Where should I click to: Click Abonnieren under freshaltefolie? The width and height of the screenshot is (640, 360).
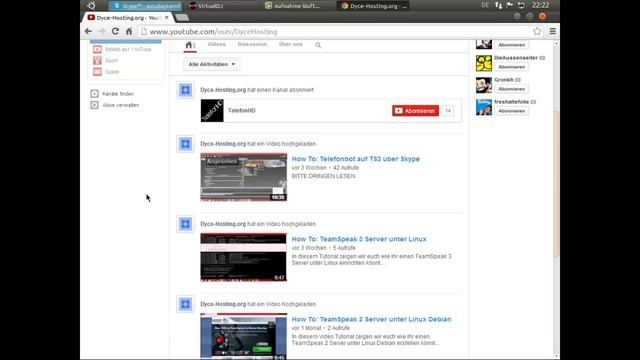pyautogui.click(x=511, y=111)
